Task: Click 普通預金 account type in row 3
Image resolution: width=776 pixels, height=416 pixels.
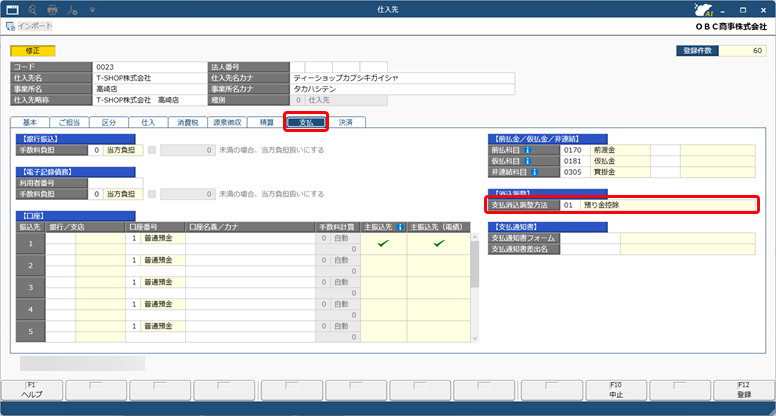Action: point(163,282)
